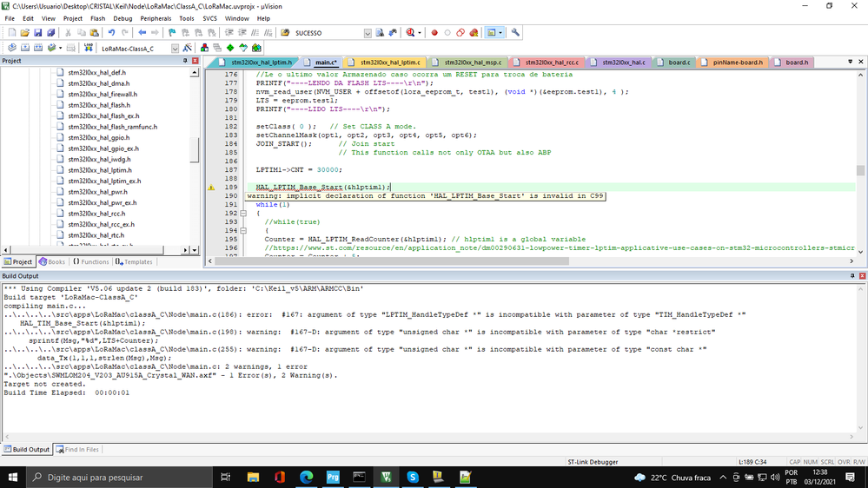Click the editor vertical scrollbar thumb

(860, 170)
